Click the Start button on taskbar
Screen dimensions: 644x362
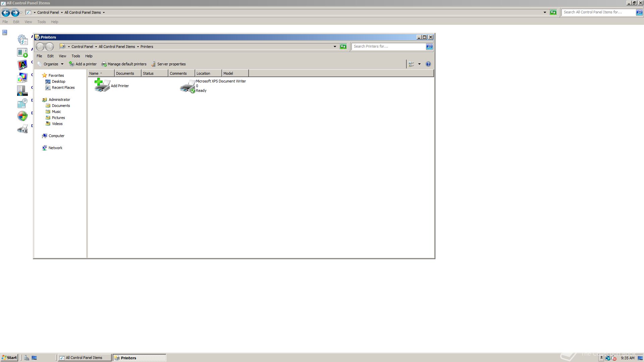tap(9, 358)
